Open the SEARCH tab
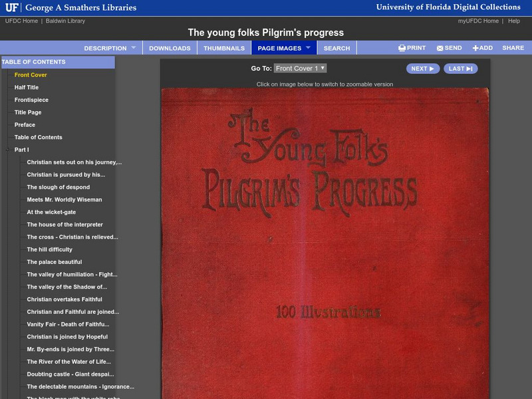The height and width of the screenshot is (399, 532). [x=336, y=48]
